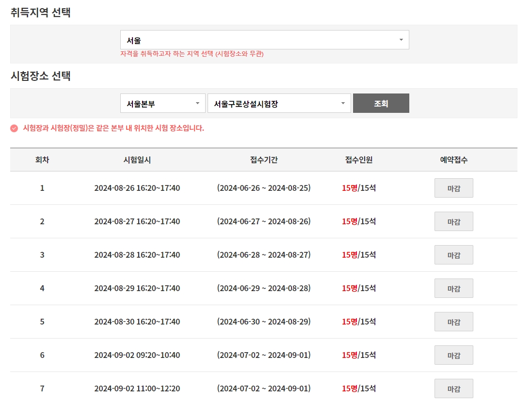The image size is (532, 403).
Task: Click the red notice about 시험장(정밀)
Action: pos(113,128)
